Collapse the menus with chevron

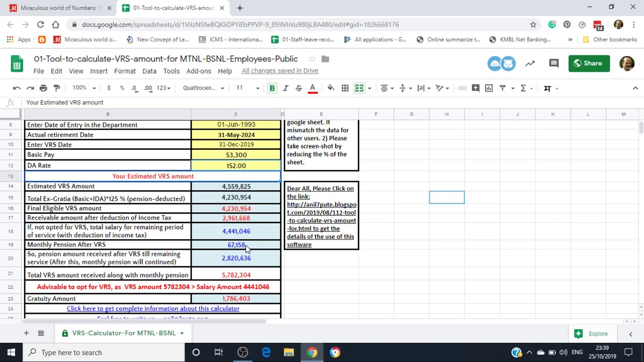point(635,88)
